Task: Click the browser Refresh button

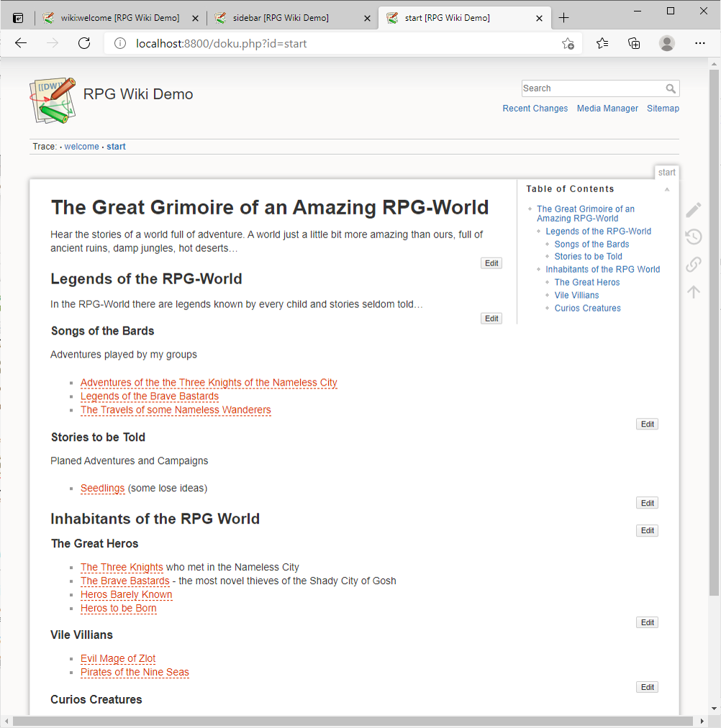Action: (84, 43)
